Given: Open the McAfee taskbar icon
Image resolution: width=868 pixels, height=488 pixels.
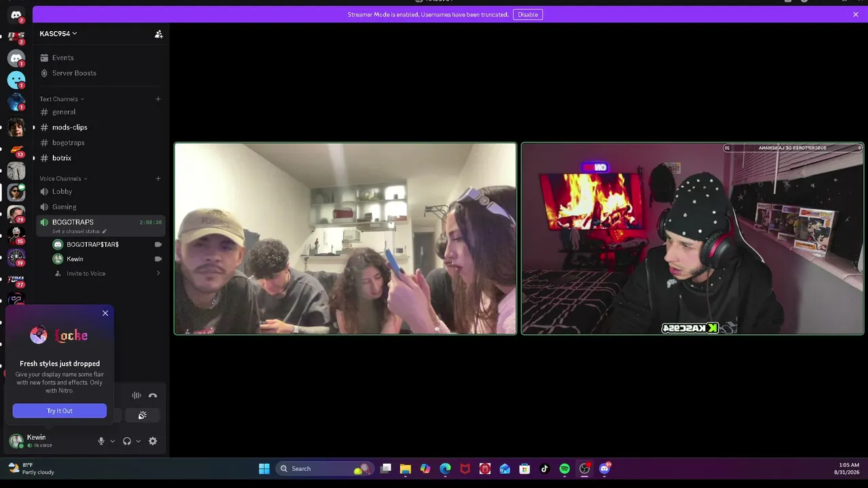Looking at the screenshot, I should coord(465,468).
